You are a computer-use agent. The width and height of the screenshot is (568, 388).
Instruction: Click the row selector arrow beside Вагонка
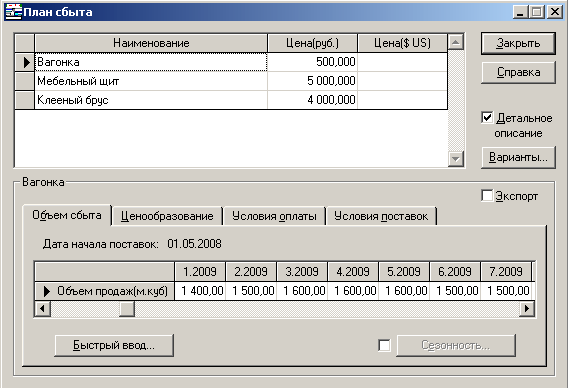pyautogui.click(x=25, y=62)
